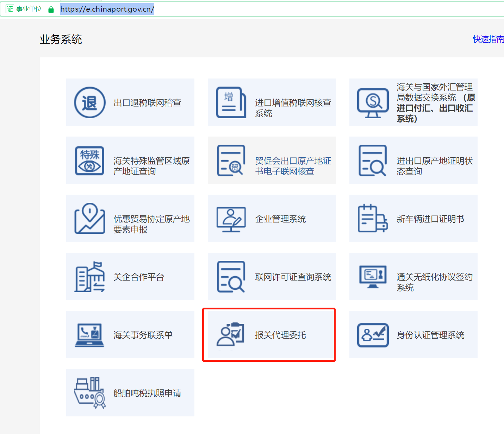Open 通关无纸化协议签约系统
This screenshot has width=504, height=434.
[434, 282]
